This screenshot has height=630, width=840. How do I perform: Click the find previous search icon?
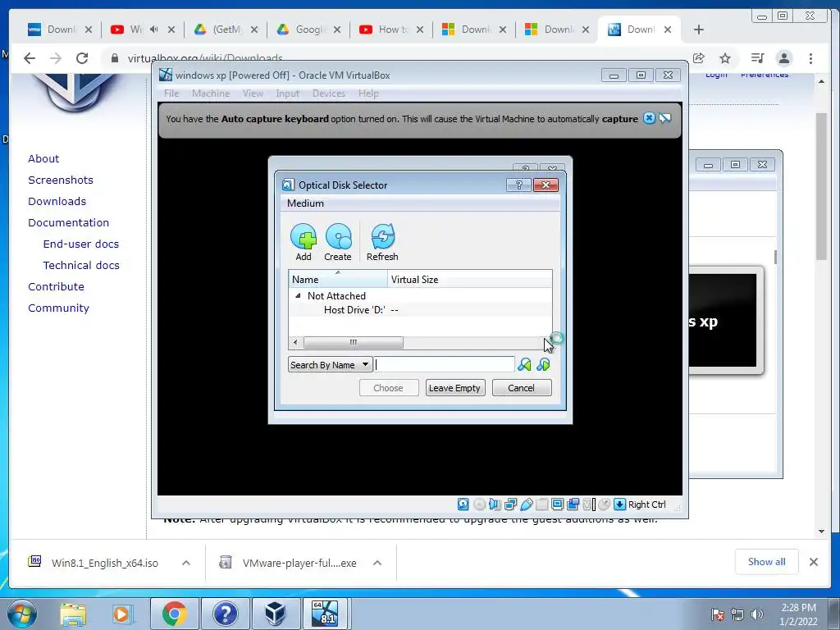click(524, 365)
